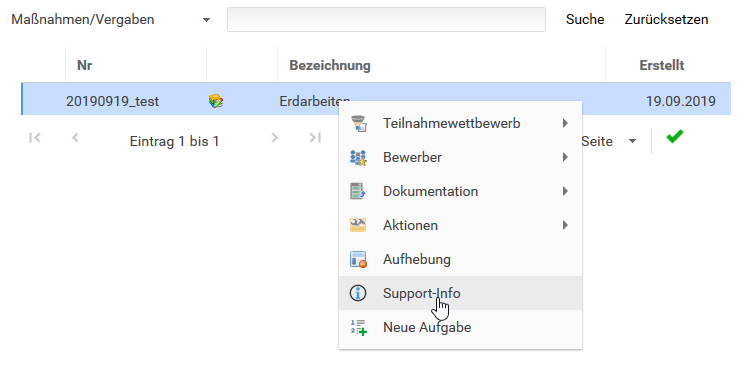Image resolution: width=745 pixels, height=365 pixels.
Task: Expand the Teilnahmewettbewerb submenu arrow
Action: (565, 124)
